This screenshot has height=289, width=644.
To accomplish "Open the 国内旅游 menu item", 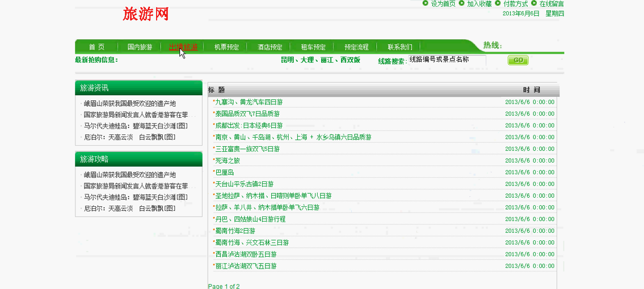I will tap(140, 47).
